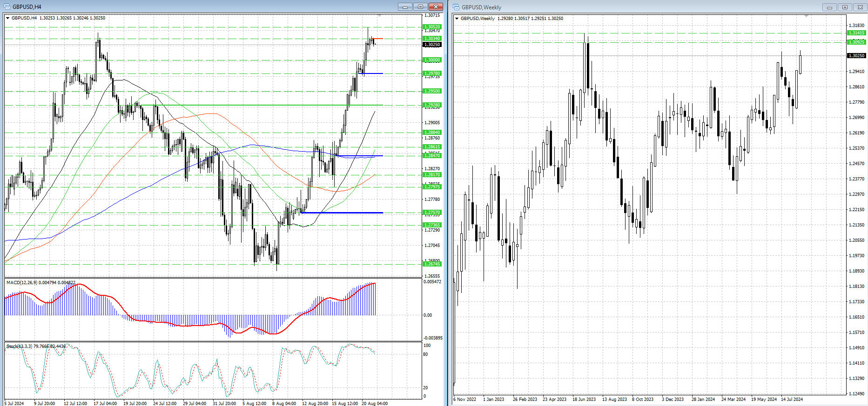
Task: Click the 12 Aug 20:00 date label
Action: [x=315, y=403]
